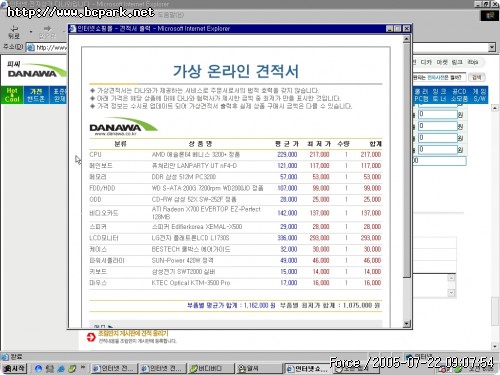Click the IE icon in the popup title bar

point(73,29)
